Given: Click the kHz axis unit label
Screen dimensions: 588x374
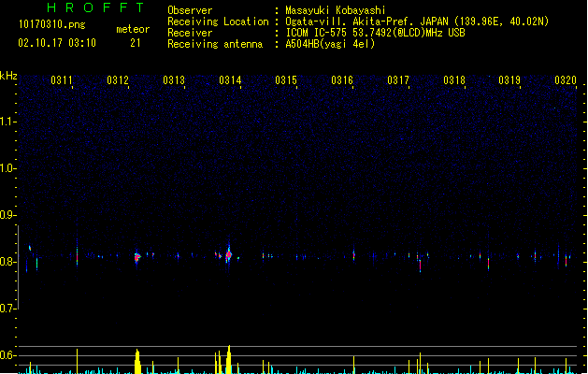Looking at the screenshot, I should (x=8, y=76).
